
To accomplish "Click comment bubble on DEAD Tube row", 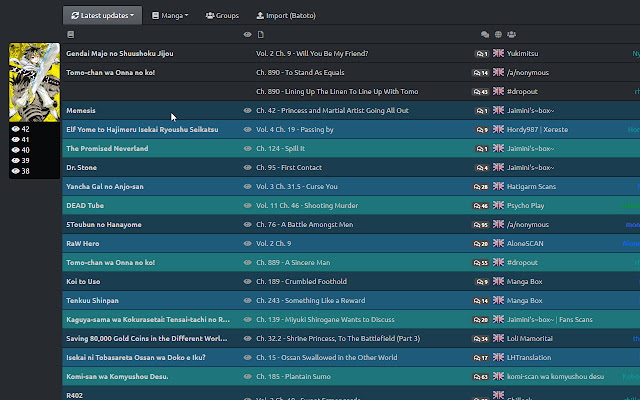I will [x=482, y=205].
